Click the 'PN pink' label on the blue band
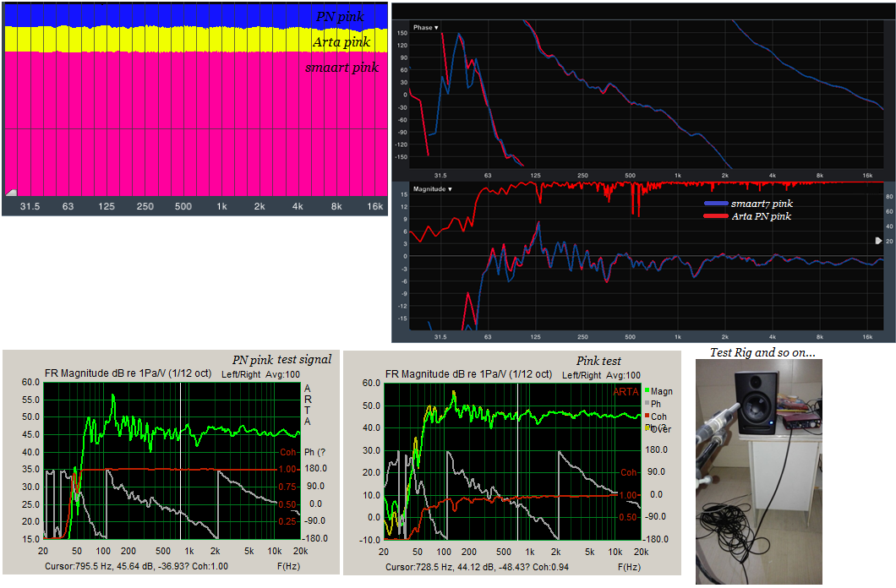This screenshot has width=896, height=588. (340, 17)
